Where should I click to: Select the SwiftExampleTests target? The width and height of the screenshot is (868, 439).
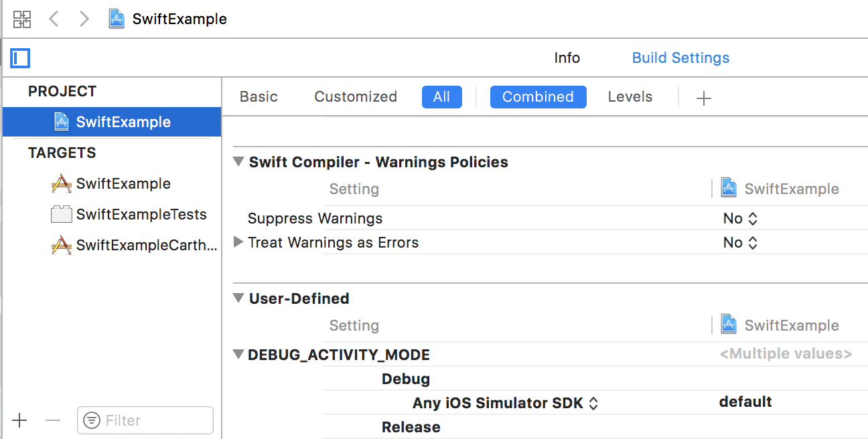pos(141,215)
